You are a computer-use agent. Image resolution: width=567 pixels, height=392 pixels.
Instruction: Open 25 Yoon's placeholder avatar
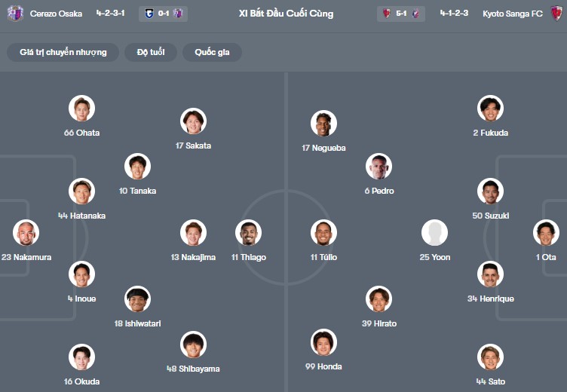[434, 233]
